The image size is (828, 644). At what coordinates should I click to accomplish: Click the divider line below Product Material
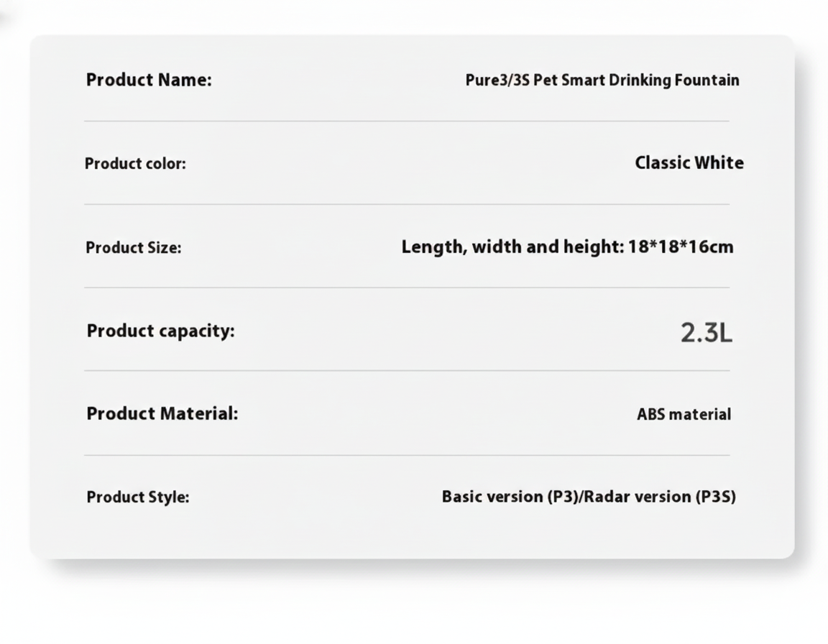click(x=407, y=456)
